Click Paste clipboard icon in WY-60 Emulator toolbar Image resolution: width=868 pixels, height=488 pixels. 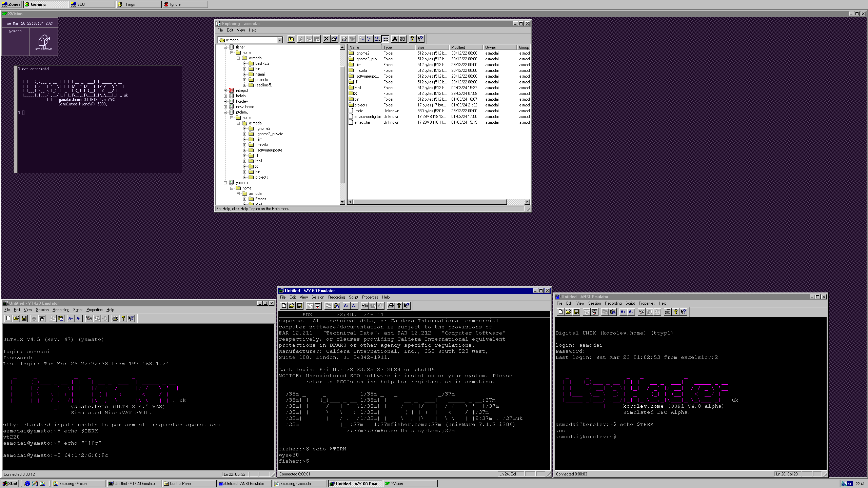(x=336, y=306)
